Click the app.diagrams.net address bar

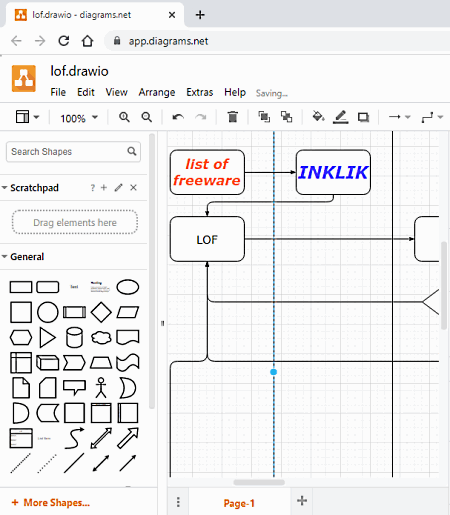coord(277,41)
